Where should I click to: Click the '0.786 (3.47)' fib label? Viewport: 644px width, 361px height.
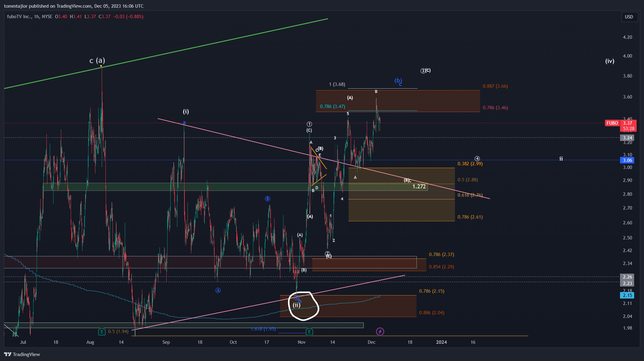click(x=333, y=106)
